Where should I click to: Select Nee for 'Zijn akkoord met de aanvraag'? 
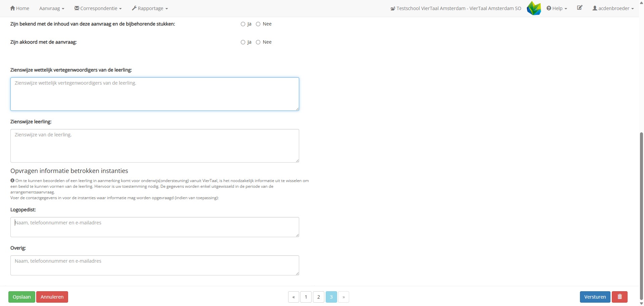point(258,42)
